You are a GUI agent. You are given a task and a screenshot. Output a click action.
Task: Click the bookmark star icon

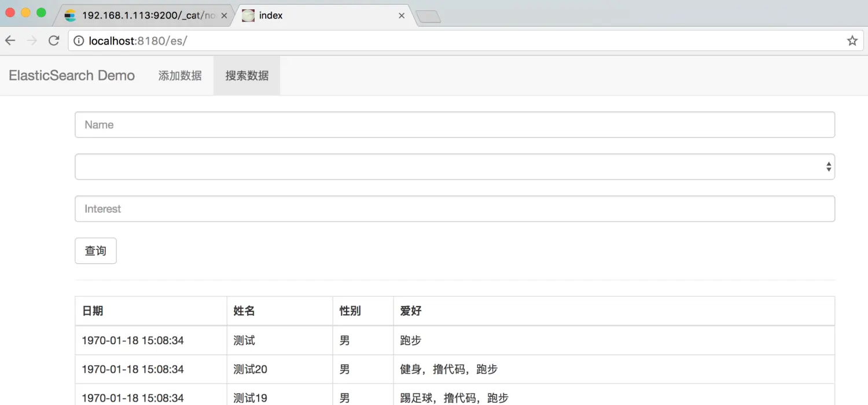point(852,41)
